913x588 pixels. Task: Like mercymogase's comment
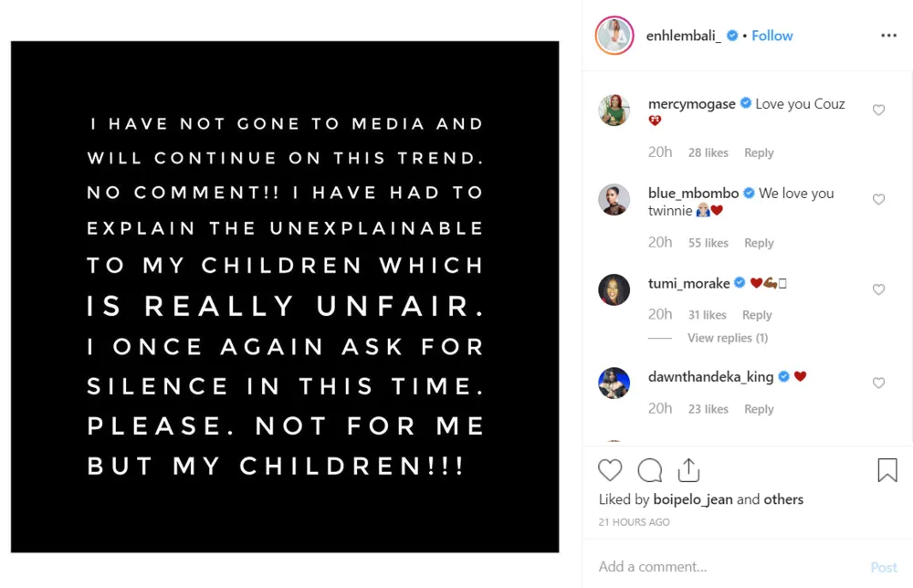(878, 110)
